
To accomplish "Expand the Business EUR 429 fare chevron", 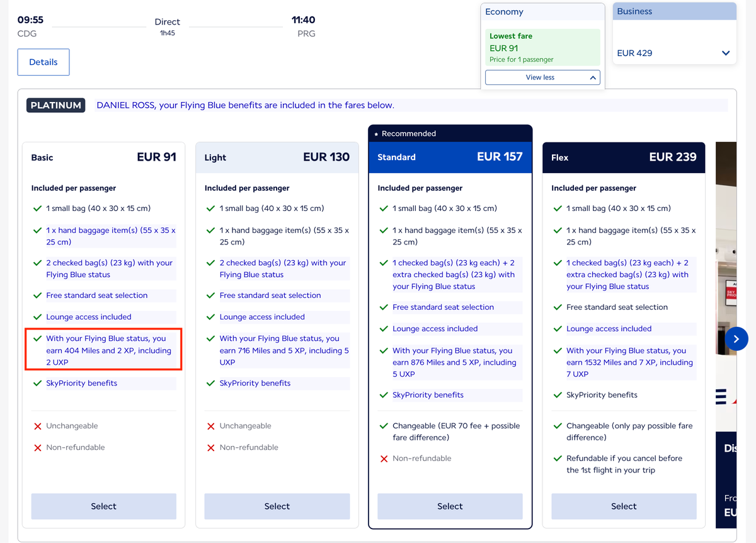I will [726, 53].
